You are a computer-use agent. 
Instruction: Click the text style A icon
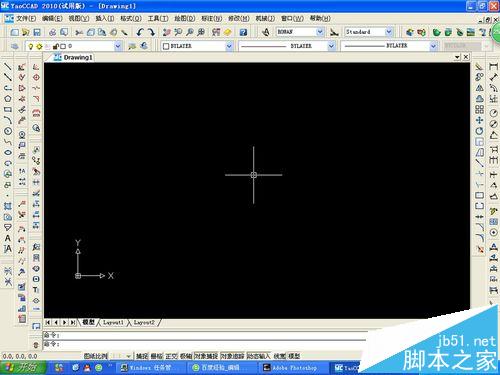click(x=266, y=32)
